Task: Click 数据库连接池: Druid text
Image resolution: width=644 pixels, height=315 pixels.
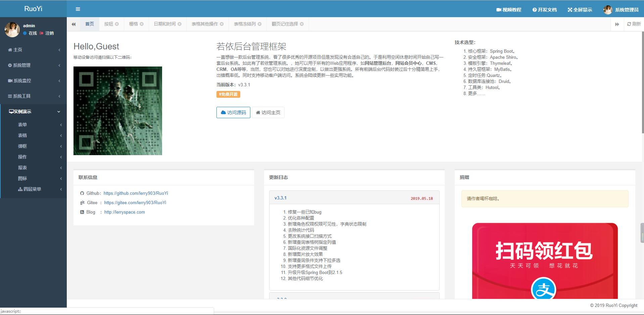Action: [x=490, y=81]
